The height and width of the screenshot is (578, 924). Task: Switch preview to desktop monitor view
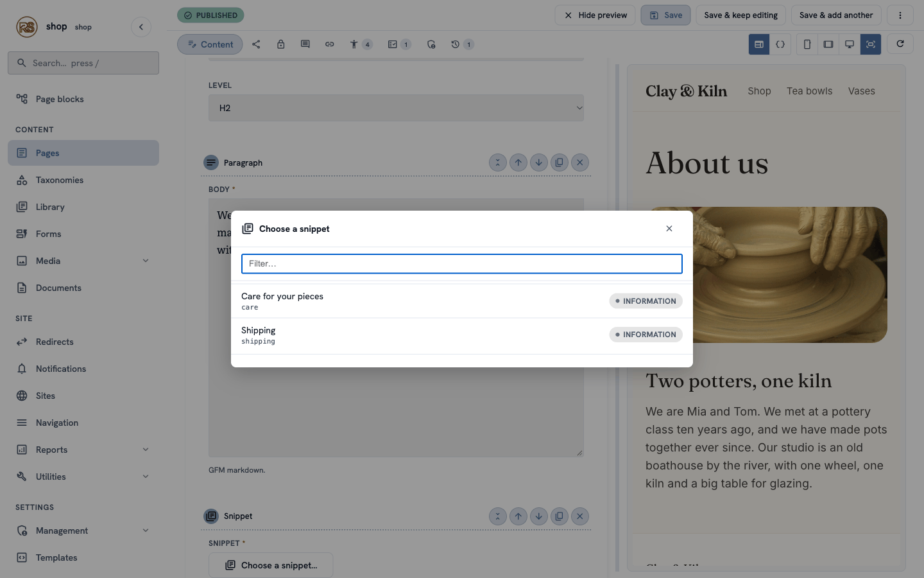click(x=850, y=44)
